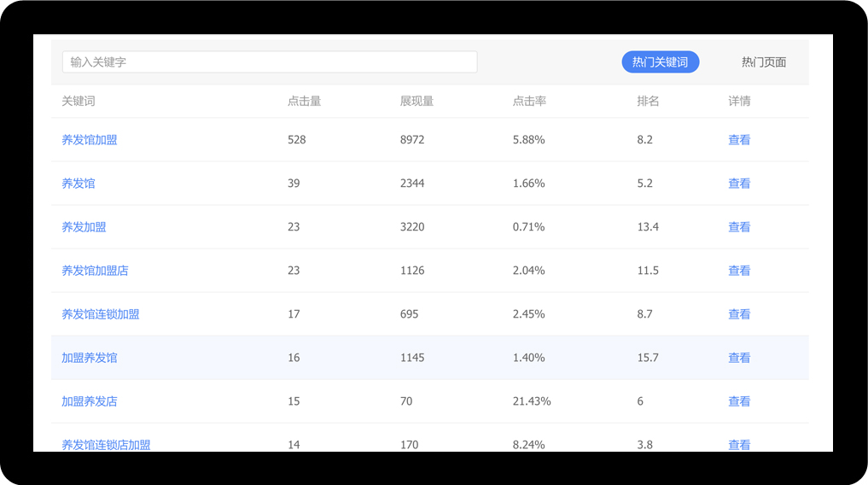This screenshot has height=485, width=868.
Task: Open the 加盟养发馆 keyword link
Action: click(90, 358)
